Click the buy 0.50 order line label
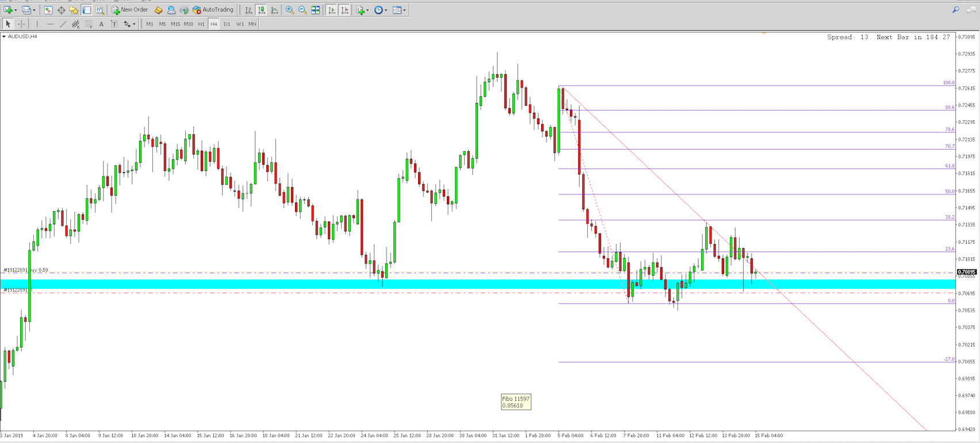Image resolution: width=980 pixels, height=443 pixels. [x=26, y=270]
